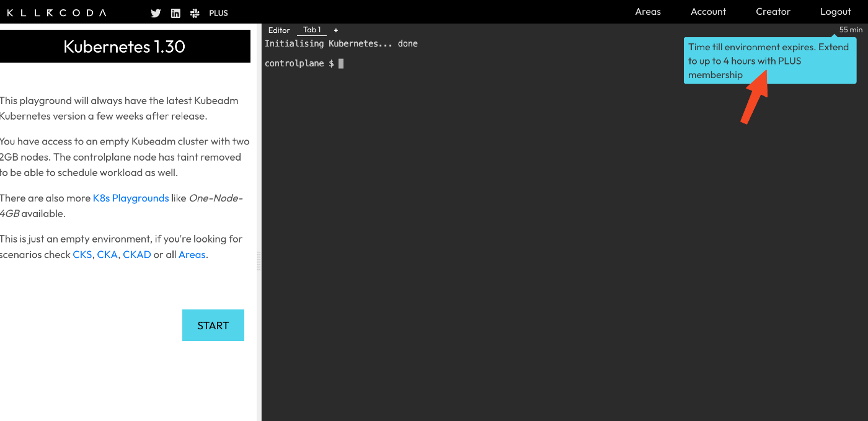The width and height of the screenshot is (868, 421).
Task: Click the panel splitter handle
Action: tap(259, 260)
